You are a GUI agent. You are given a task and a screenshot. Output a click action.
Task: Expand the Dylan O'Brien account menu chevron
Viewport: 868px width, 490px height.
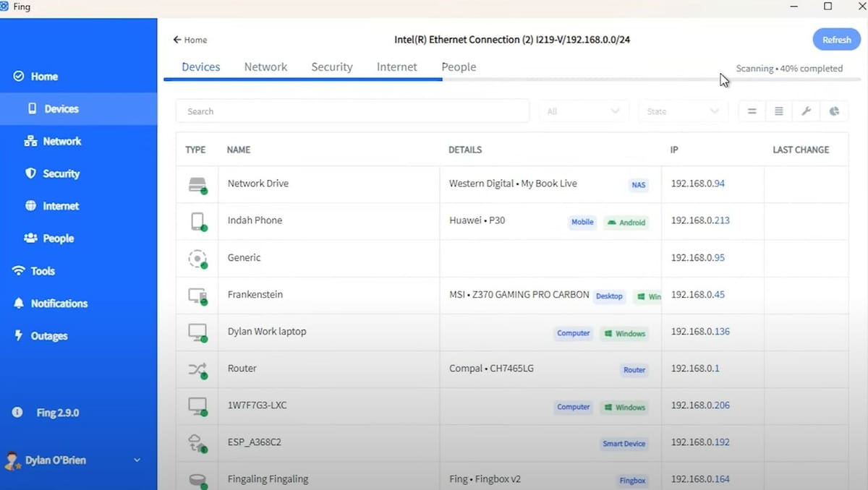pos(137,460)
